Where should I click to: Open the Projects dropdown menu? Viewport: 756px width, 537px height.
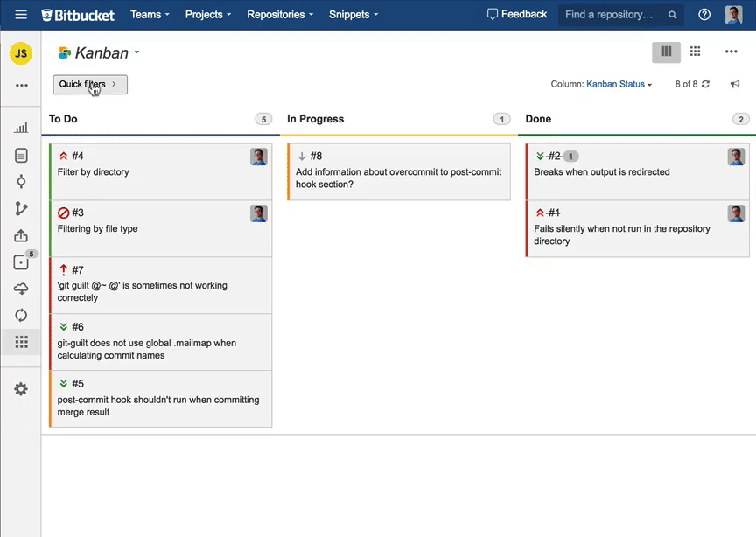point(208,15)
